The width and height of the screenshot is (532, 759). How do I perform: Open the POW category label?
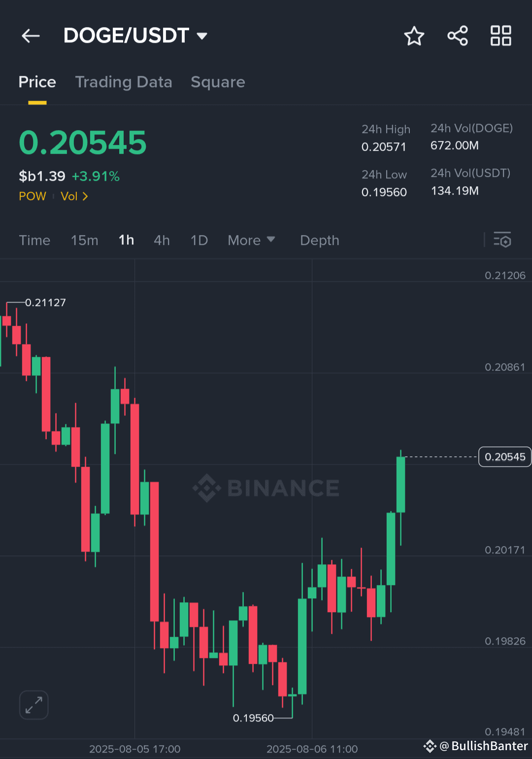32,196
